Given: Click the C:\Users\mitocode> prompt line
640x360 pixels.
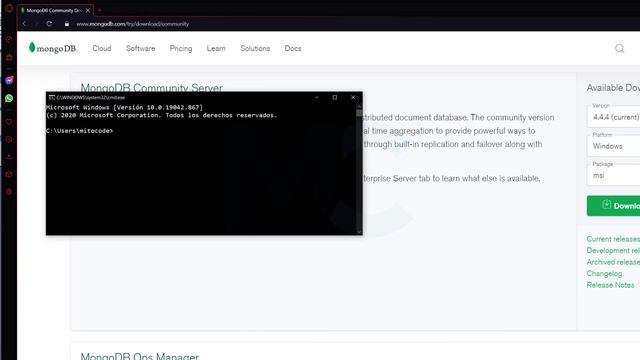Looking at the screenshot, I should pos(80,131).
